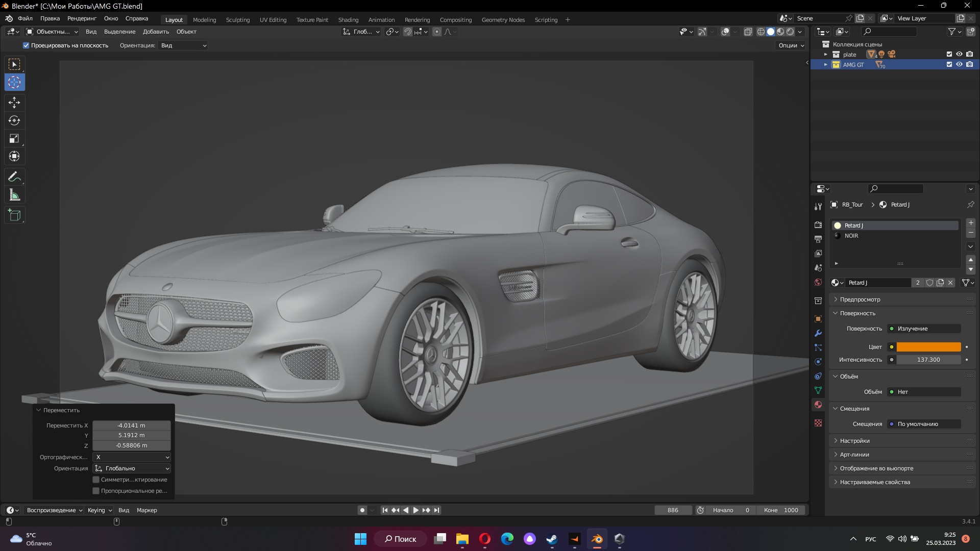The width and height of the screenshot is (980, 551).
Task: Expand the plate collection in the outliner
Action: (826, 55)
